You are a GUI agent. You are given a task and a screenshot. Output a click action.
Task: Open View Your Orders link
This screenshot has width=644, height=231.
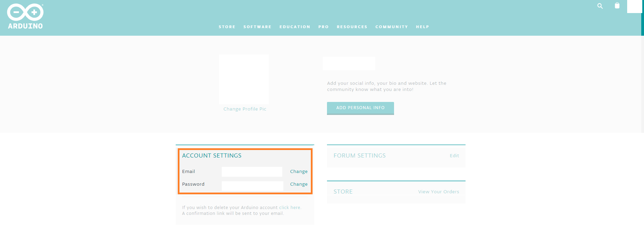(439, 192)
